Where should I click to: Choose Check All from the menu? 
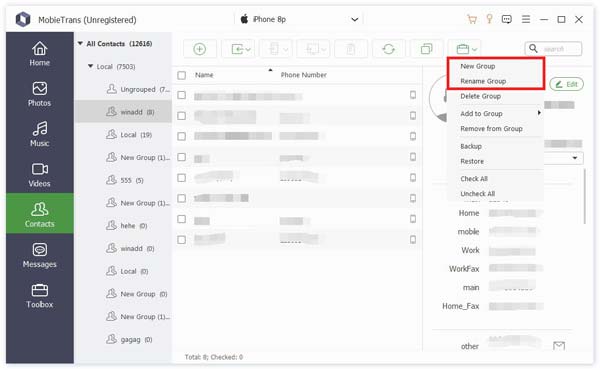click(x=474, y=179)
